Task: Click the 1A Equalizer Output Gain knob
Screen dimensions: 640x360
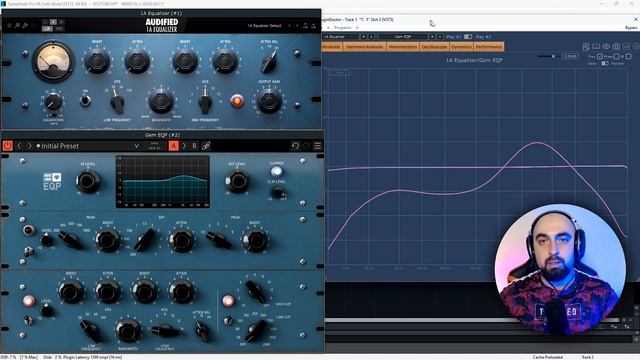Action: coord(269,101)
